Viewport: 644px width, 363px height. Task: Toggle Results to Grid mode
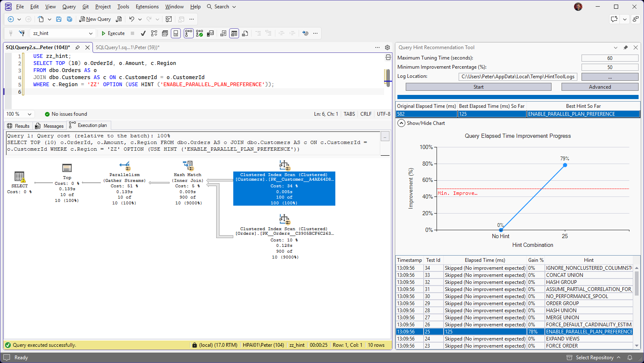(234, 33)
